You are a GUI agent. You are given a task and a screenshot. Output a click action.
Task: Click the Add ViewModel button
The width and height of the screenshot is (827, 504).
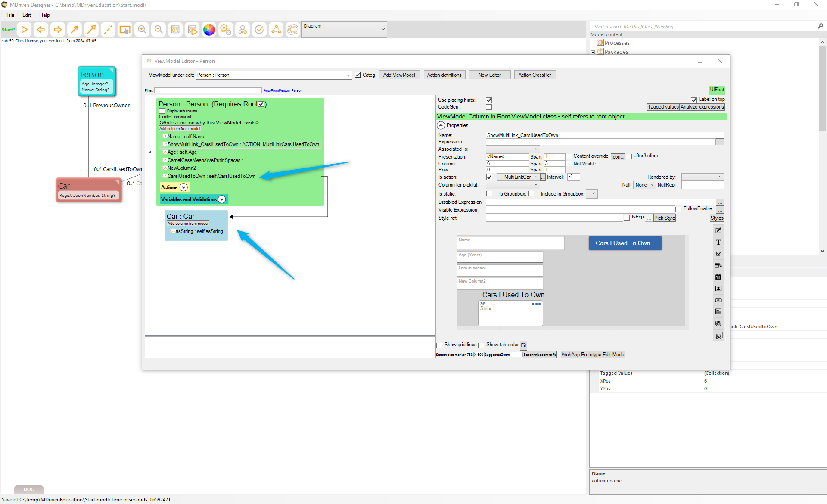[399, 75]
